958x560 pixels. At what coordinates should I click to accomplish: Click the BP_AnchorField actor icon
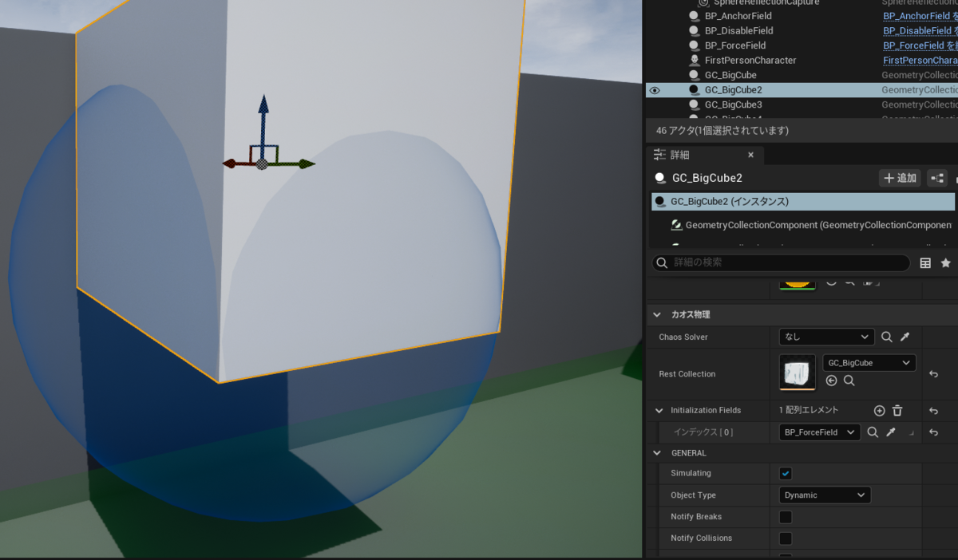(x=694, y=16)
